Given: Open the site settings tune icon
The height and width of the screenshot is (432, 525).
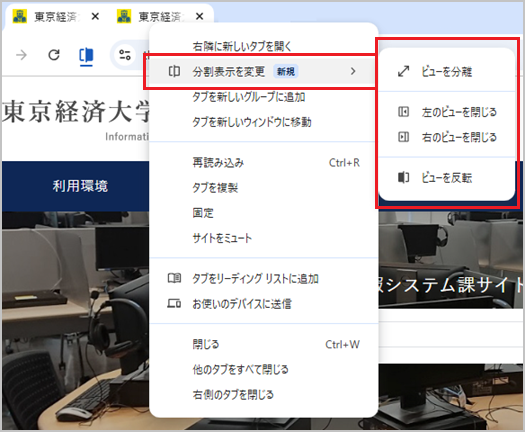Looking at the screenshot, I should (125, 55).
